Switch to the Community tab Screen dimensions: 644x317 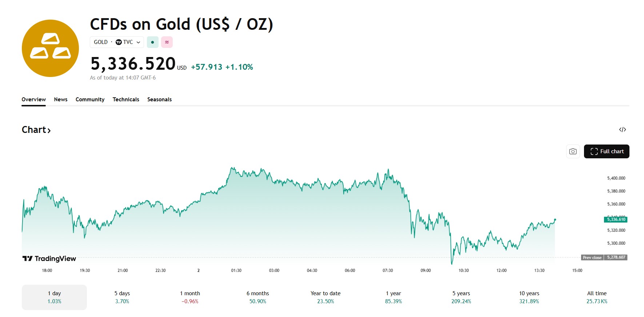click(x=90, y=99)
